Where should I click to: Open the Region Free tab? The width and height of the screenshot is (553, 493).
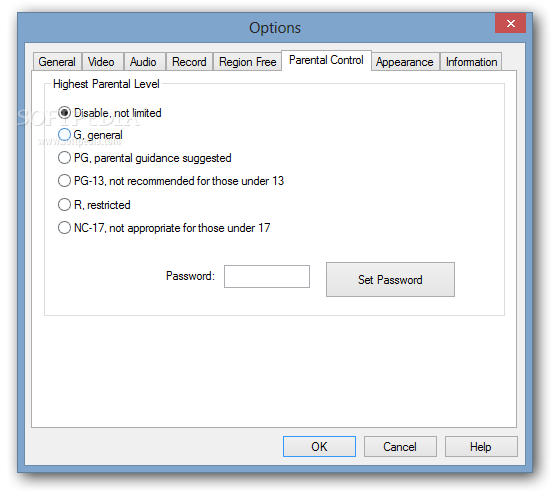pos(248,62)
